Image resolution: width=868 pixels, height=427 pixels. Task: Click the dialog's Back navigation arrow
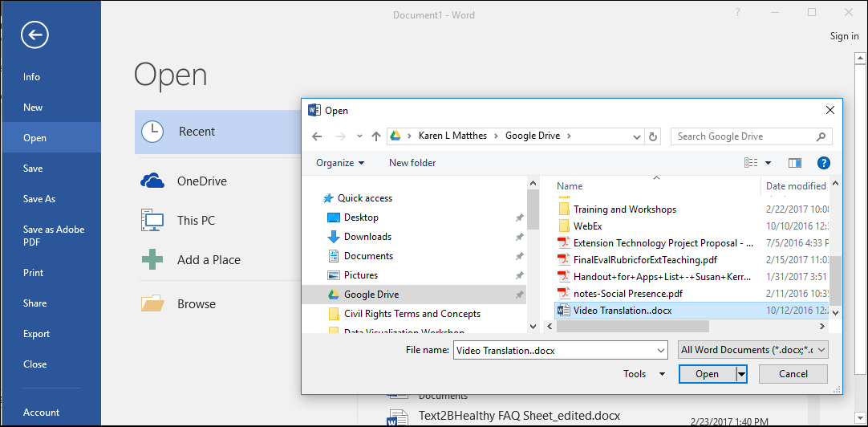pyautogui.click(x=317, y=136)
